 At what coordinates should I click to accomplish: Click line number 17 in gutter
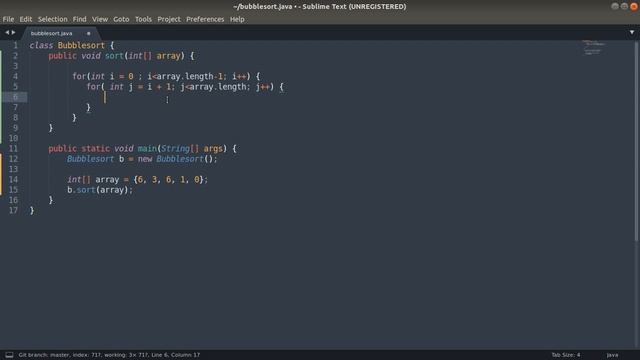point(13,210)
